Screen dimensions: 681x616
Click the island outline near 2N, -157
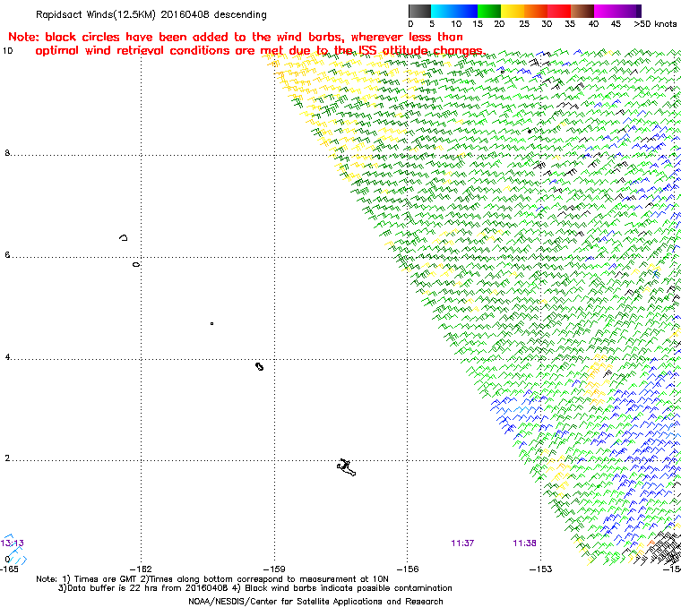pos(346,467)
